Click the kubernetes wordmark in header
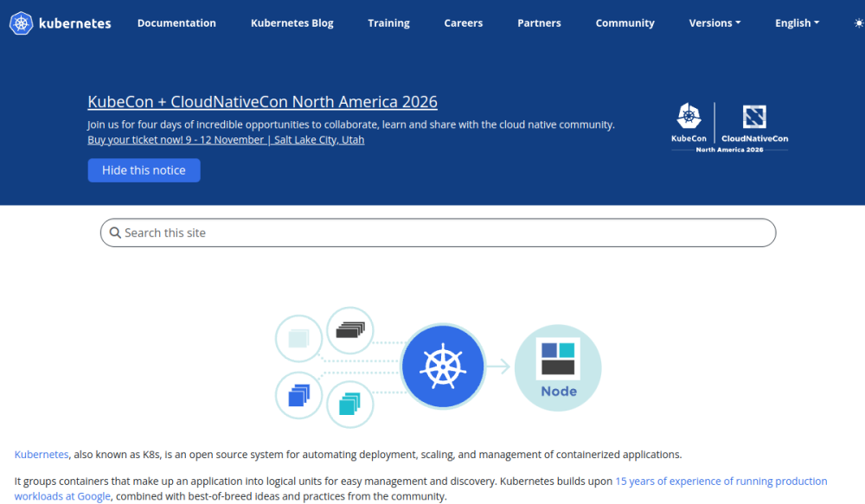865x504 pixels. pyautogui.click(x=75, y=23)
